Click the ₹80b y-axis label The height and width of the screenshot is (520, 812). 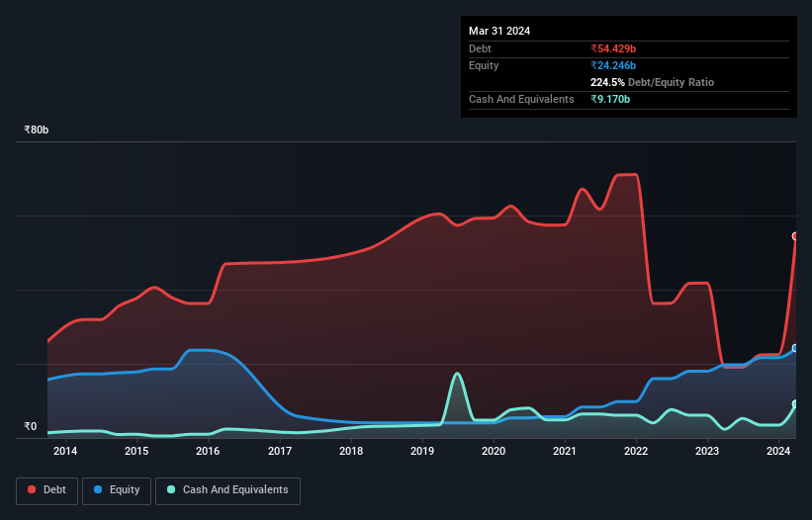point(37,130)
